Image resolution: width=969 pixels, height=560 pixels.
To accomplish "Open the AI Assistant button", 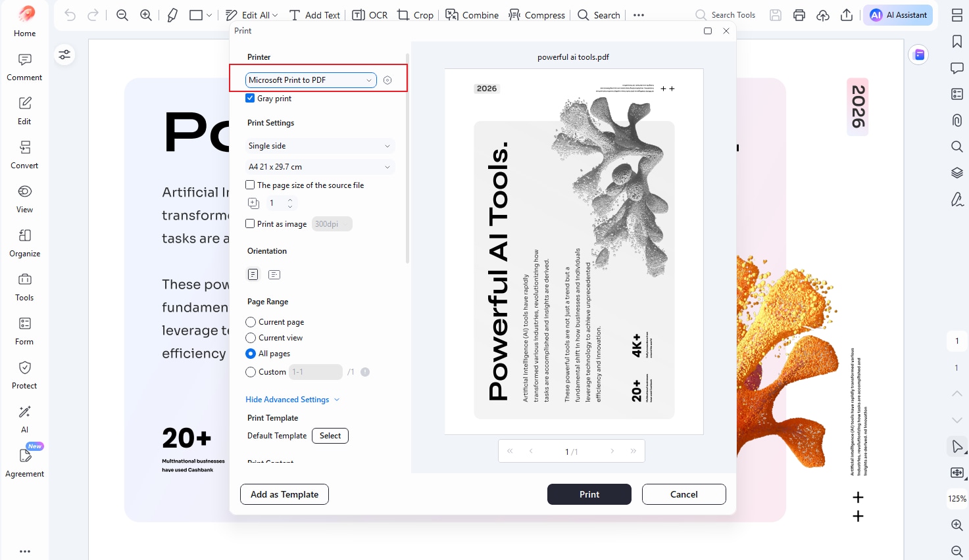I will [x=898, y=14].
